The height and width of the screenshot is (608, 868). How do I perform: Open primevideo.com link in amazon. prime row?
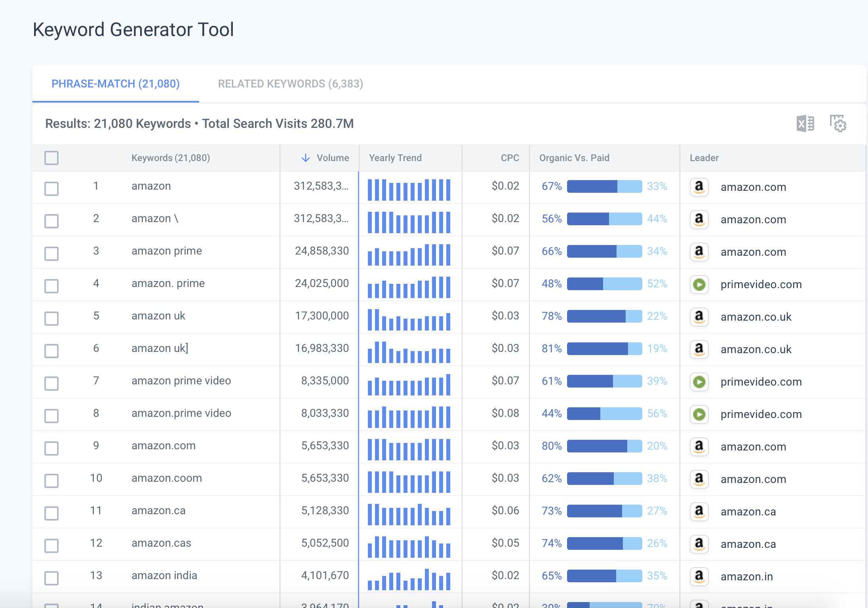761,285
